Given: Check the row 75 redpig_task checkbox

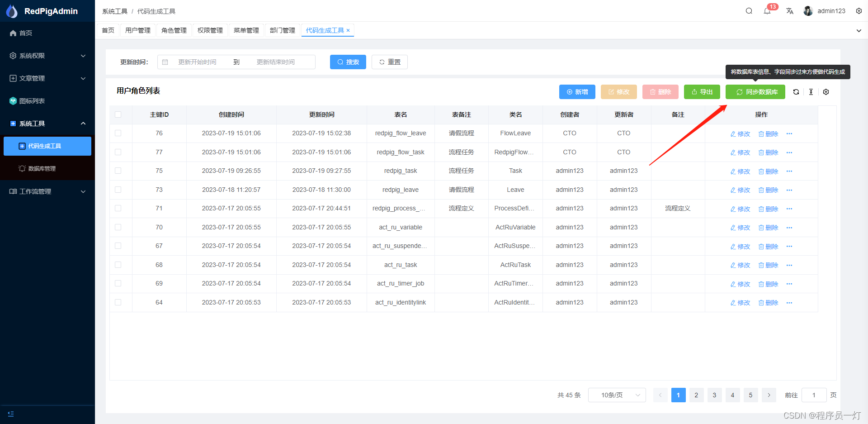Looking at the screenshot, I should coord(118,171).
